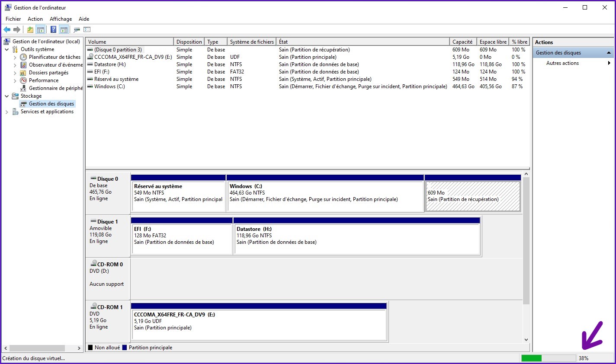Expand the Autres actions submenu arrow
This screenshot has height=364, width=616.
coord(609,63)
